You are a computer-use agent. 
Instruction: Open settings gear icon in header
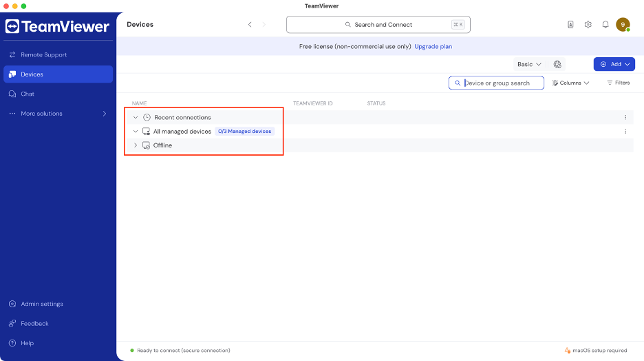tap(588, 25)
